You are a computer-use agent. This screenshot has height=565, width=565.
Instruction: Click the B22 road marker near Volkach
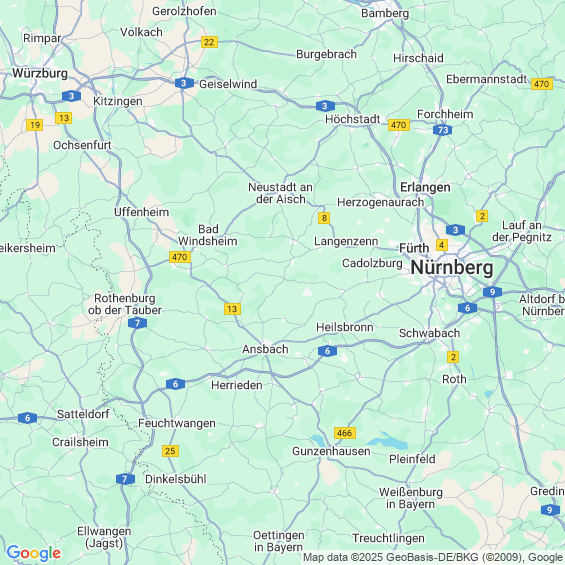pyautogui.click(x=209, y=42)
